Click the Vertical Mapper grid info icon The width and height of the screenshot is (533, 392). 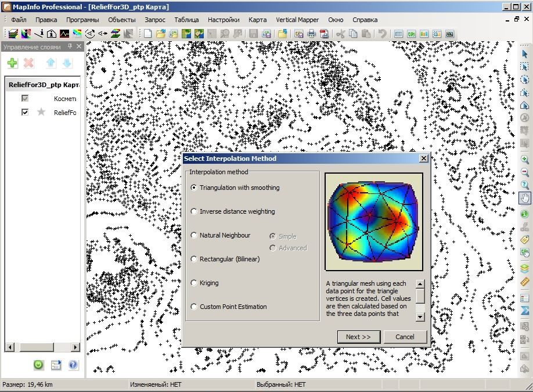(26, 34)
